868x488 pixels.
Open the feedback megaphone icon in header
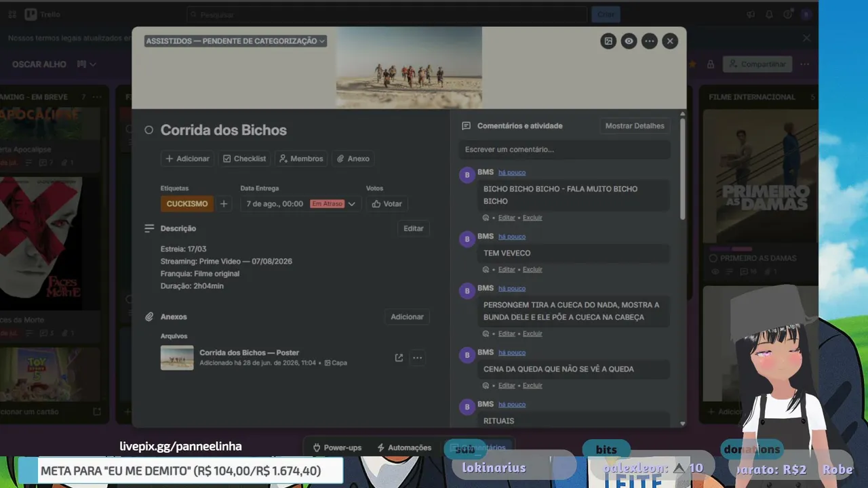[751, 14]
